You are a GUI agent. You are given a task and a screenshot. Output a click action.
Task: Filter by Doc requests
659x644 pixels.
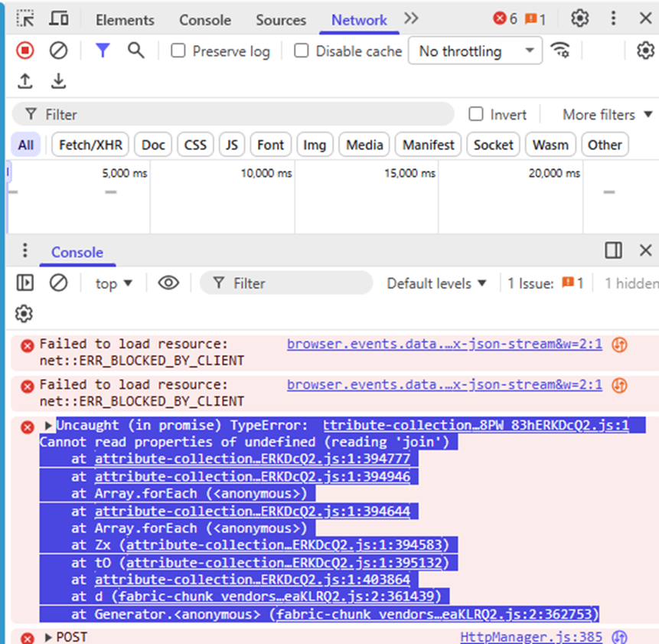pyautogui.click(x=153, y=145)
